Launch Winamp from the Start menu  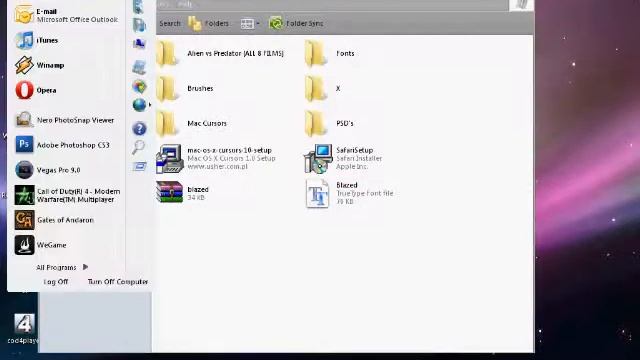[x=40, y=65]
